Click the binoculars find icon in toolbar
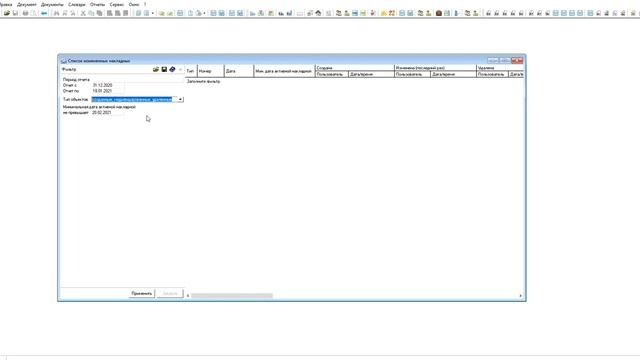This screenshot has width=640, height=360. tap(56, 13)
